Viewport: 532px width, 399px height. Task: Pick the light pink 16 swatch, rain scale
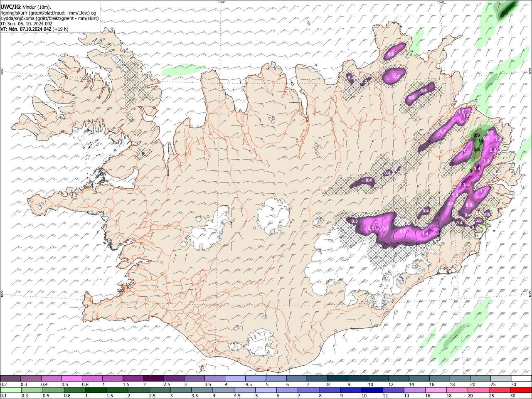click(436, 390)
